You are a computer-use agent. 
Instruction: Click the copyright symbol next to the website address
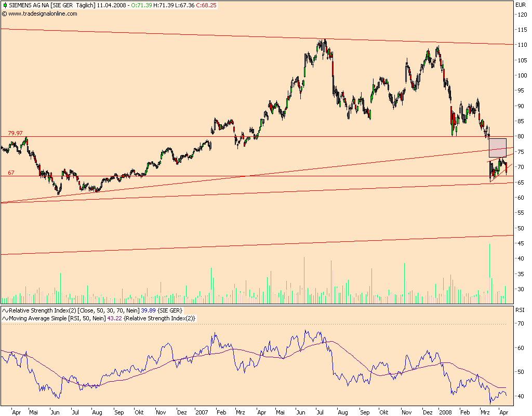click(5, 14)
